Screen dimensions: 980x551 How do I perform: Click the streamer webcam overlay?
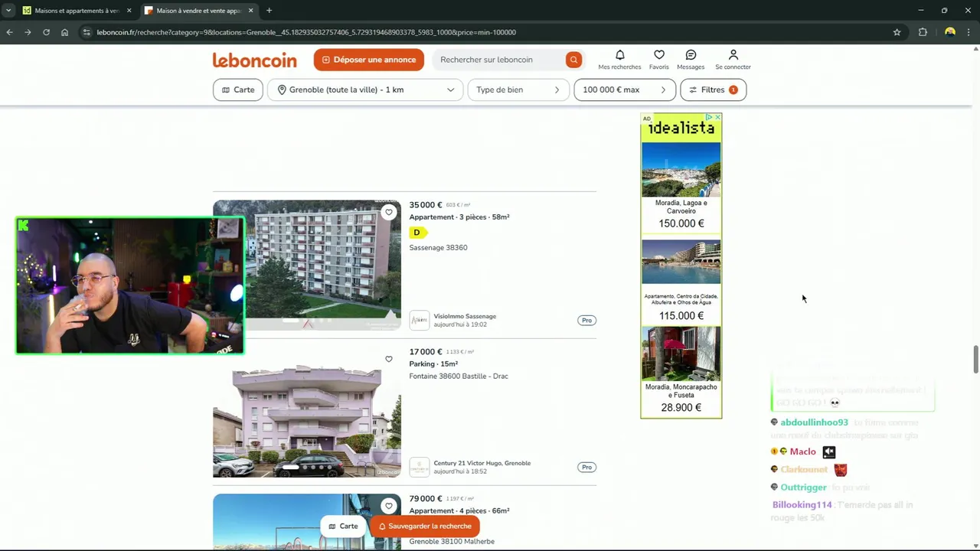click(x=130, y=285)
